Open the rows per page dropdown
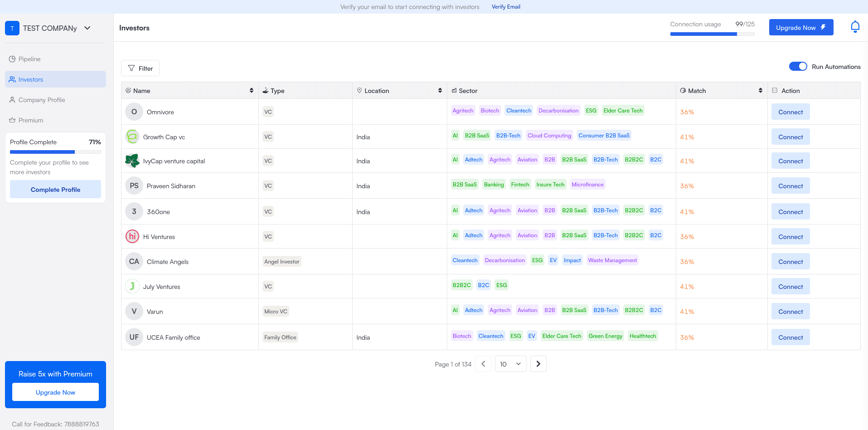The height and width of the screenshot is (430, 868). [x=510, y=364]
